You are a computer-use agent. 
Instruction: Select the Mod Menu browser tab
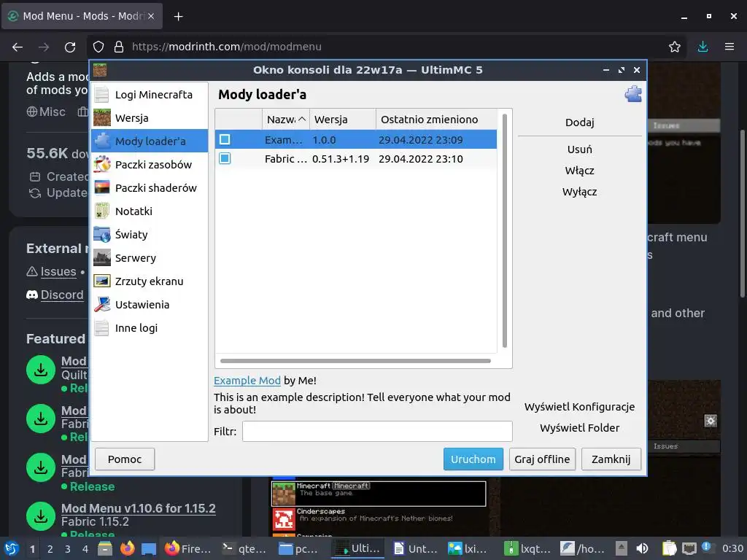[x=82, y=16]
